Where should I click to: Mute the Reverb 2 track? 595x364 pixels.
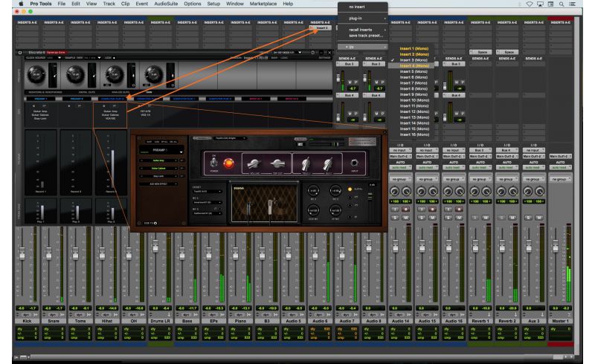pyautogui.click(x=512, y=218)
